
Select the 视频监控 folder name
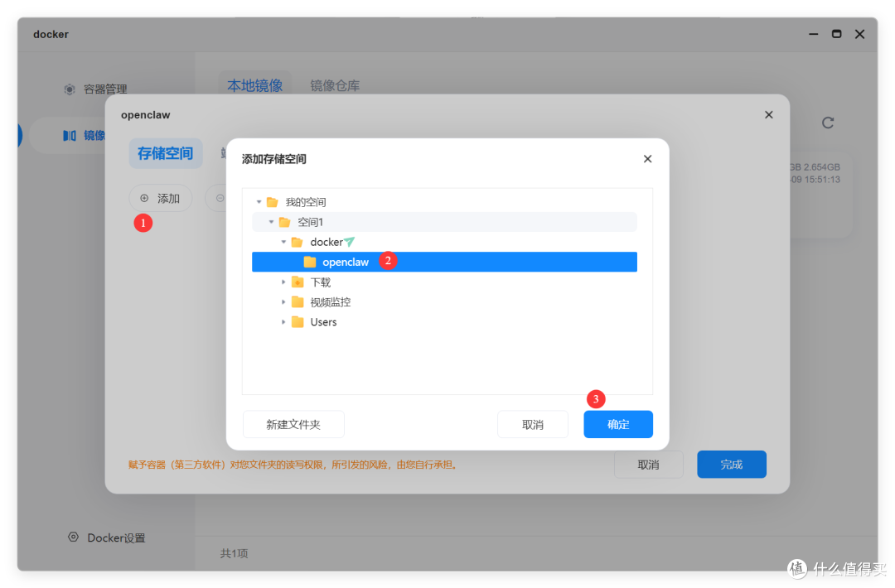[x=331, y=302]
